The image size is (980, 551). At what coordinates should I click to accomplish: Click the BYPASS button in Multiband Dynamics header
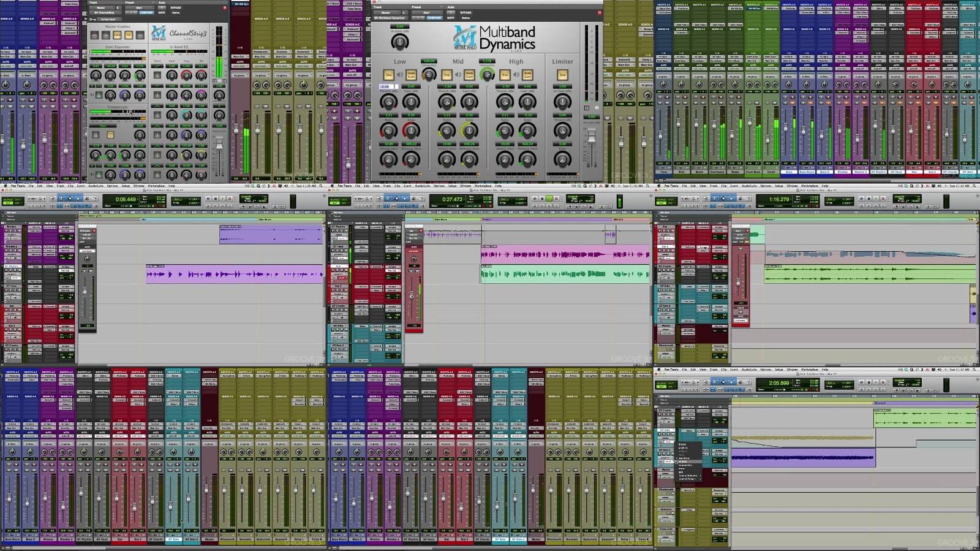point(466,12)
